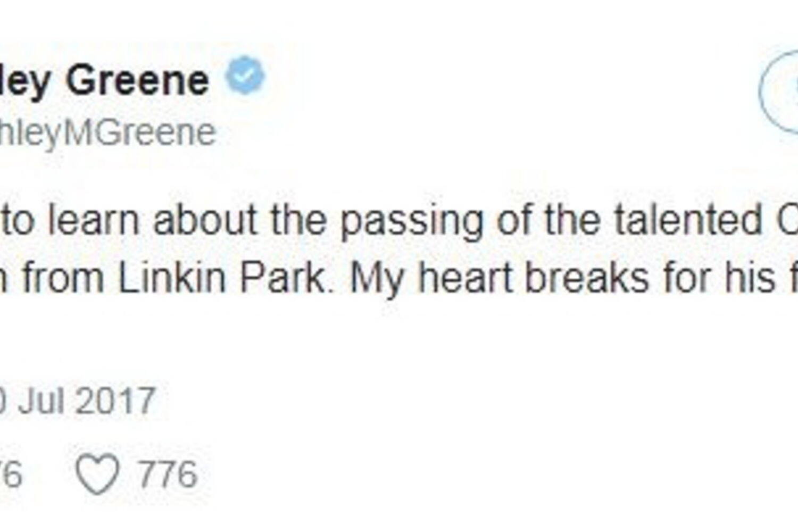Open the Jul 2017 tweet timestamp
The image size is (798, 532).
pyautogui.click(x=80, y=401)
